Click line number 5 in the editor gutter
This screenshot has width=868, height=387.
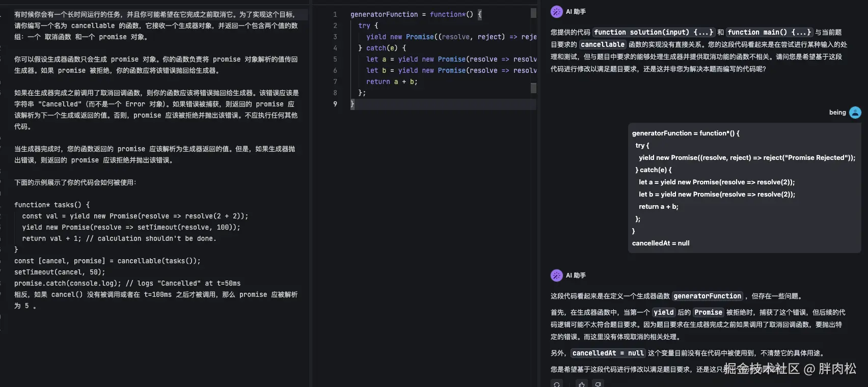point(335,59)
